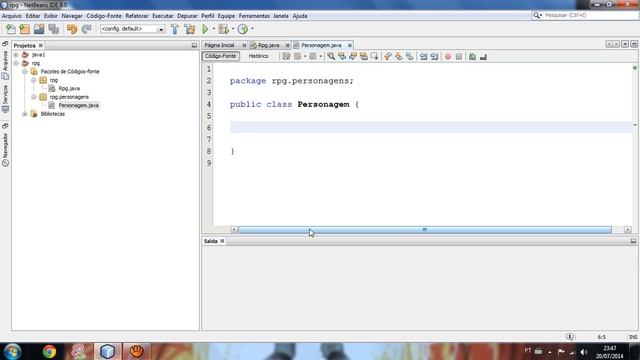
Task: Switch to the Página Inicial tab
Action: pos(220,45)
